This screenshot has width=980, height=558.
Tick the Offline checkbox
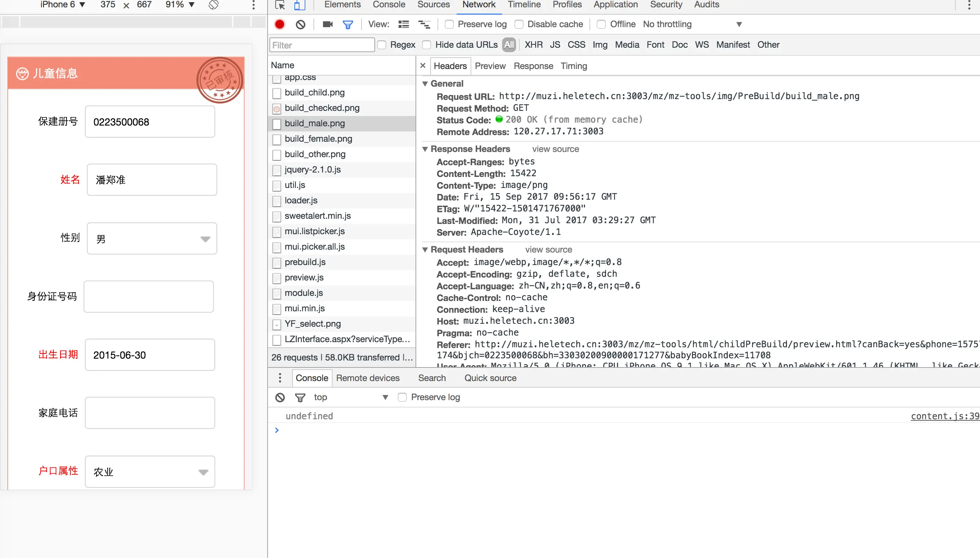point(602,25)
